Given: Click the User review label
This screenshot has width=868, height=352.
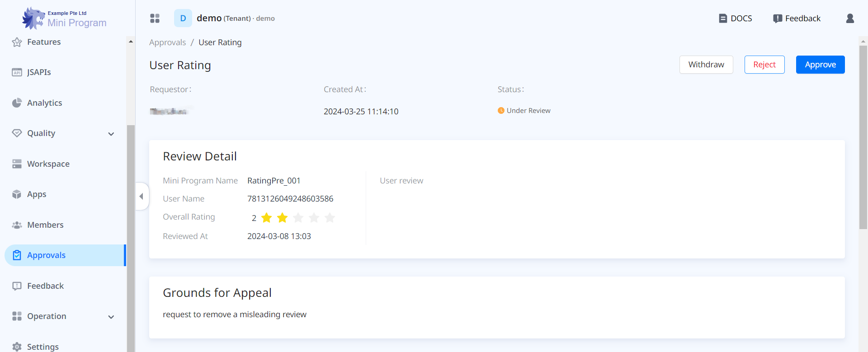Looking at the screenshot, I should [401, 181].
